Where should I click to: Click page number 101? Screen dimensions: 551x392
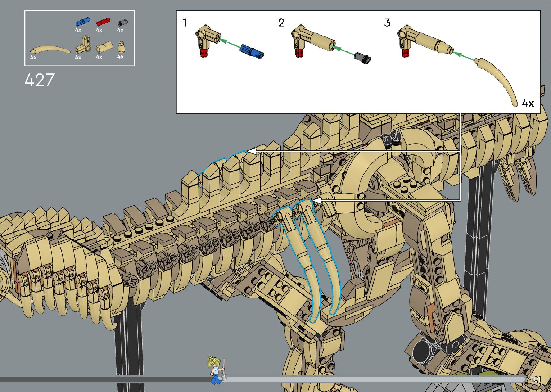pyautogui.click(x=536, y=379)
